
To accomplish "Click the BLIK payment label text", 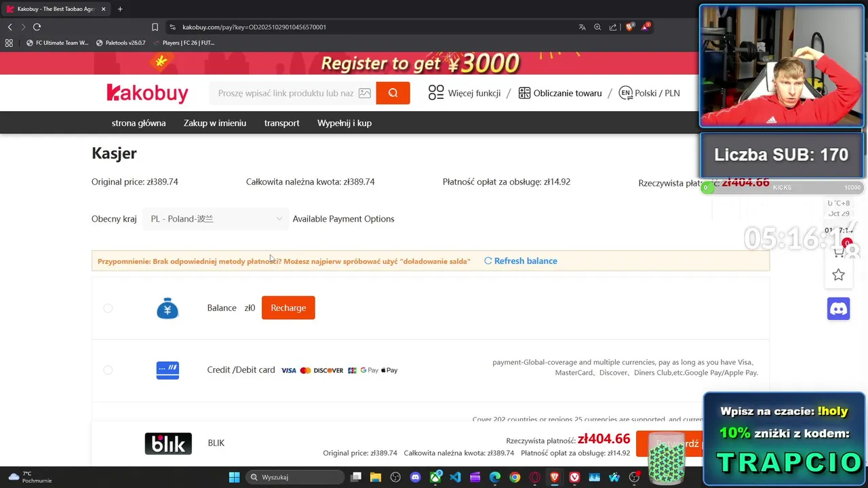I will [216, 443].
